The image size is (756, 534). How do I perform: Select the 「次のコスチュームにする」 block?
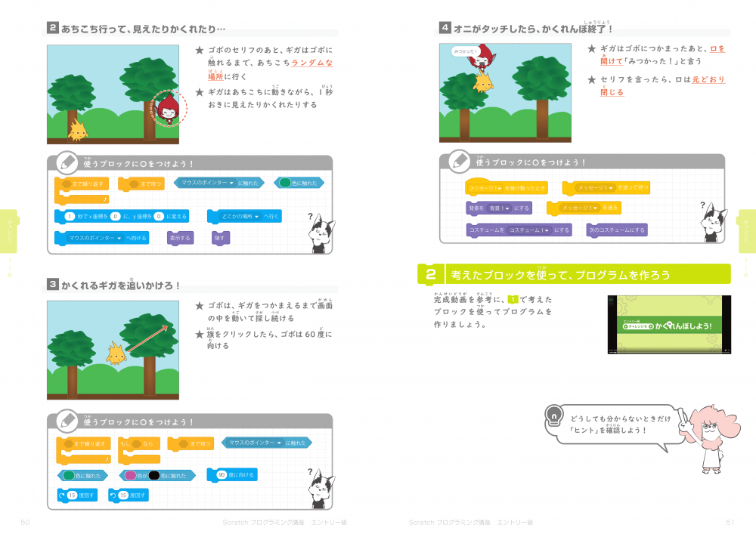[x=618, y=230]
